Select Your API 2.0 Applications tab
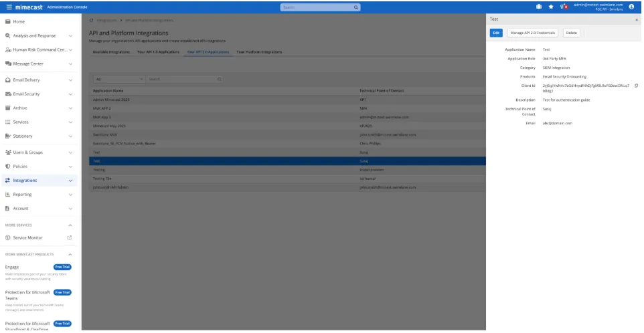The height and width of the screenshot is (333, 644). [208, 52]
